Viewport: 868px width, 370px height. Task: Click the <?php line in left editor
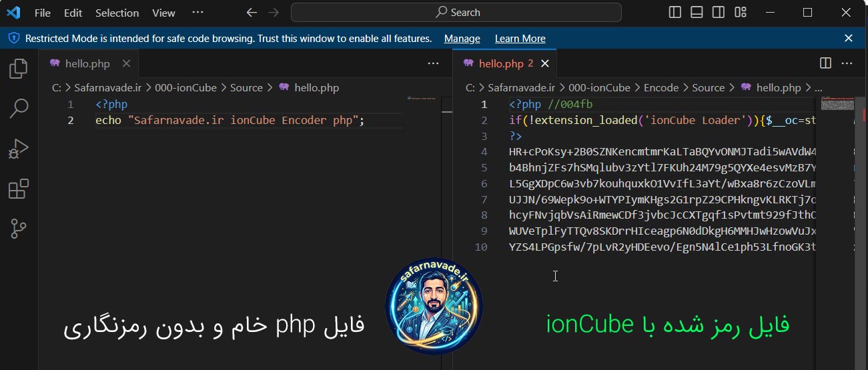(x=111, y=104)
